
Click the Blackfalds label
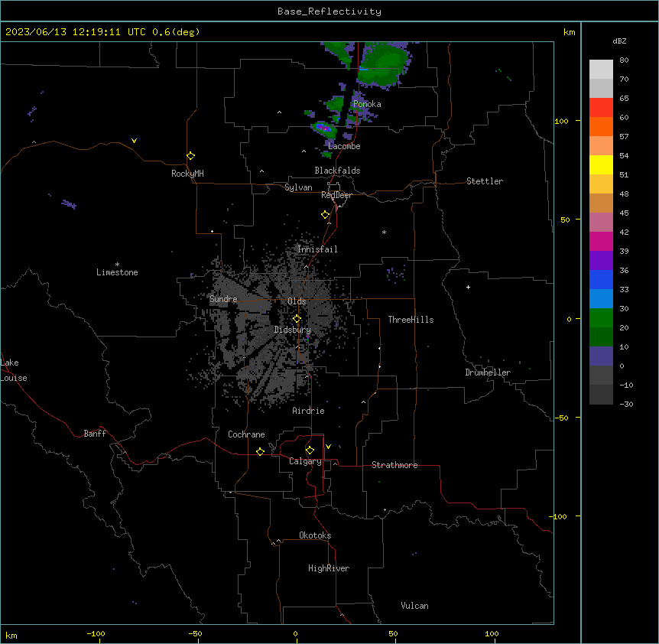tap(337, 171)
